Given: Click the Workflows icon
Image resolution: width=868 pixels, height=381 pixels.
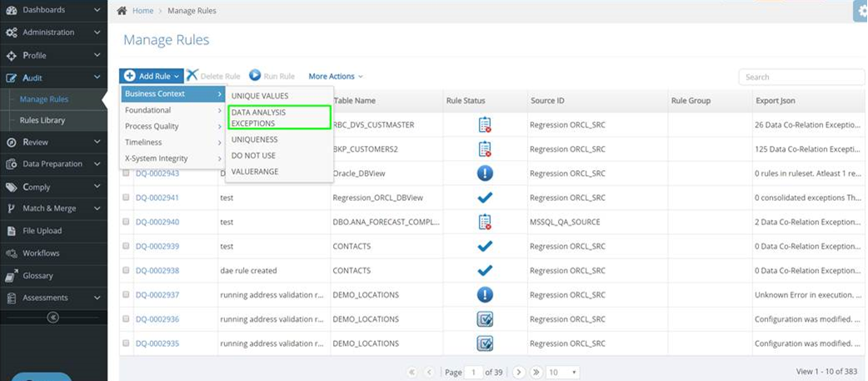Looking at the screenshot, I should [x=11, y=253].
